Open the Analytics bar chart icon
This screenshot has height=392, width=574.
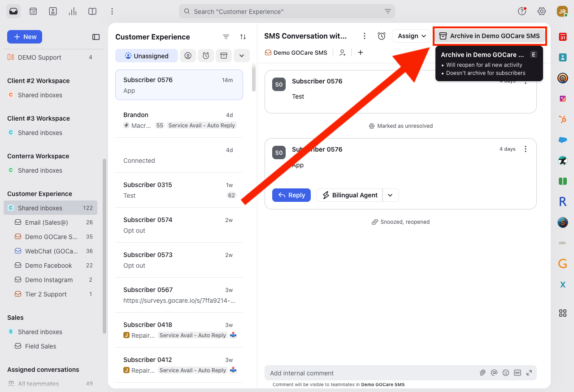point(73,11)
